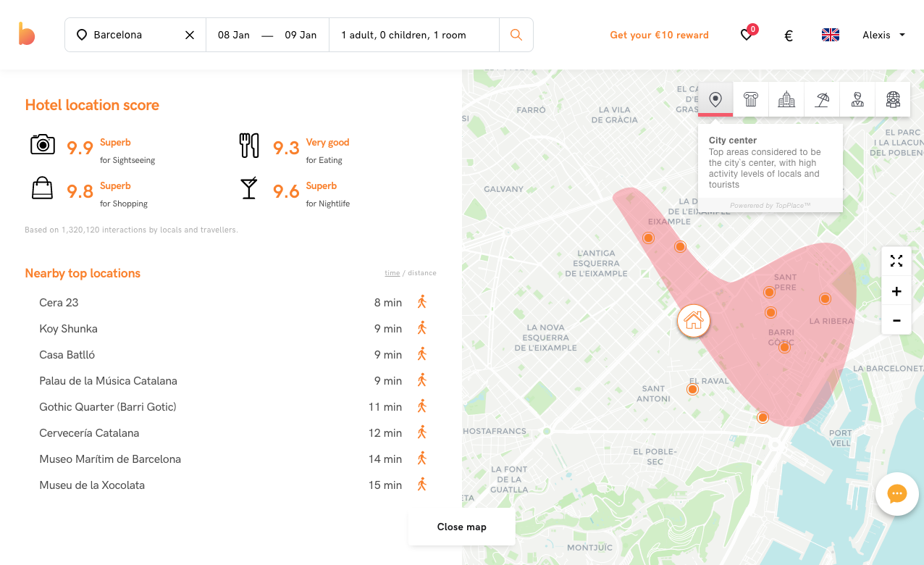Expand the map to fullscreen

tap(896, 260)
